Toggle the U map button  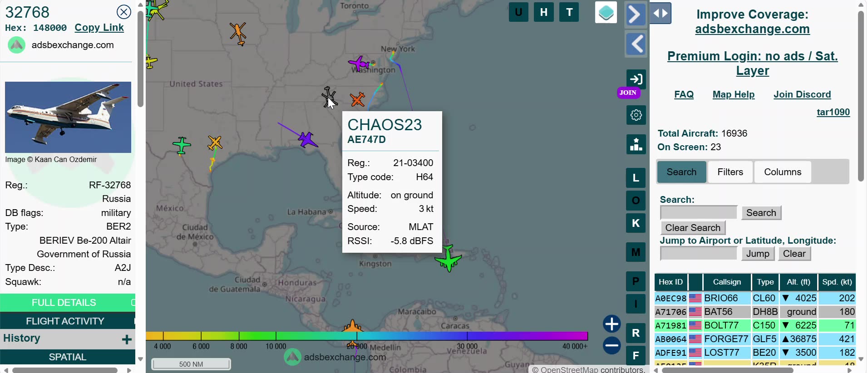518,12
